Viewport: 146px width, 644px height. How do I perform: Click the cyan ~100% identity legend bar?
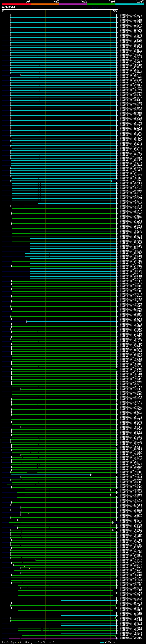130,4
